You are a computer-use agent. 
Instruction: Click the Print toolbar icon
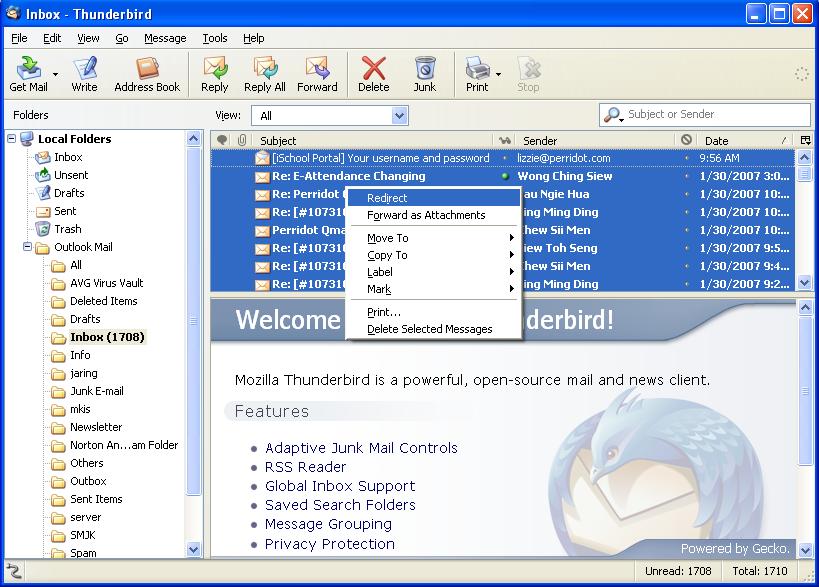[x=477, y=74]
